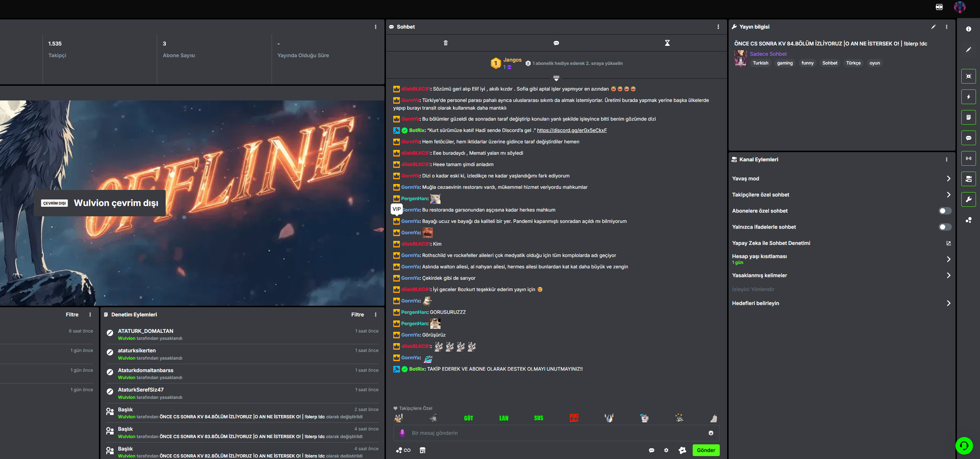Screen dimensions: 980x459
Task: Click the camera icon in the top bar
Action: (x=939, y=7)
